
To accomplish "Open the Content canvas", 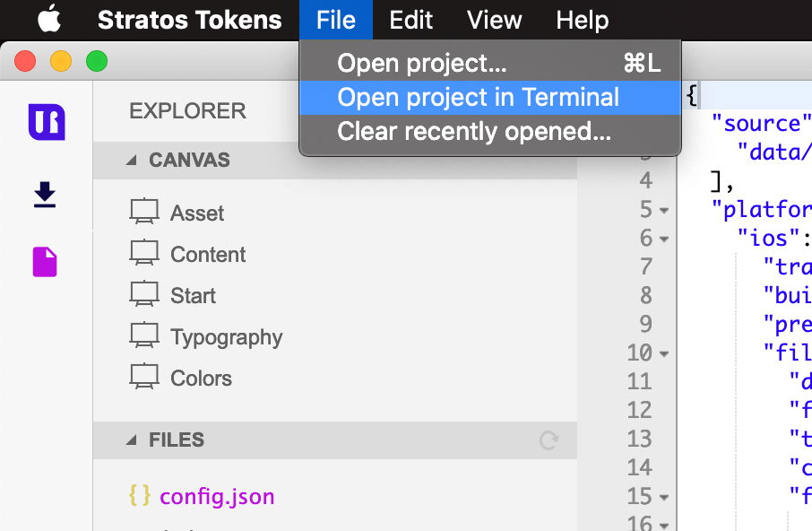I will pos(208,255).
